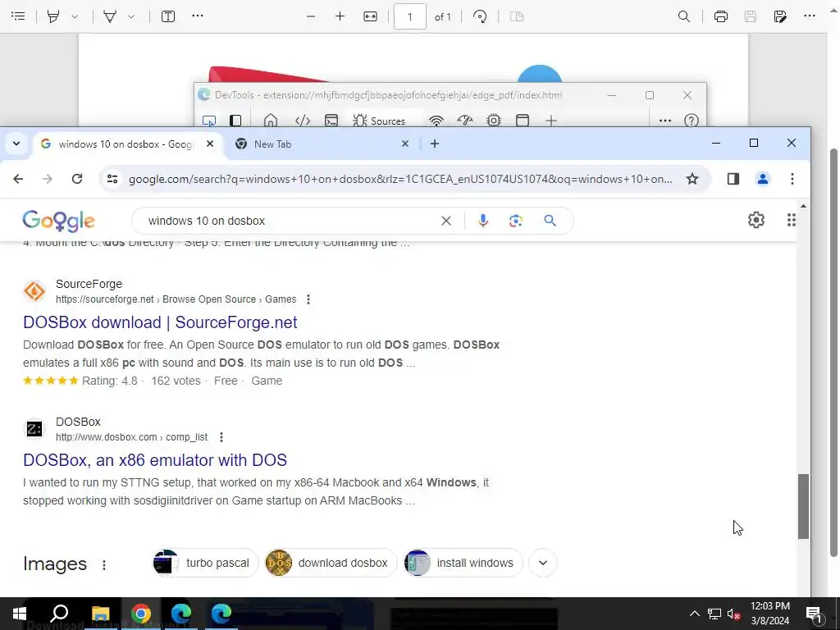
Task: Search by image with Google Lens
Action: (515, 221)
